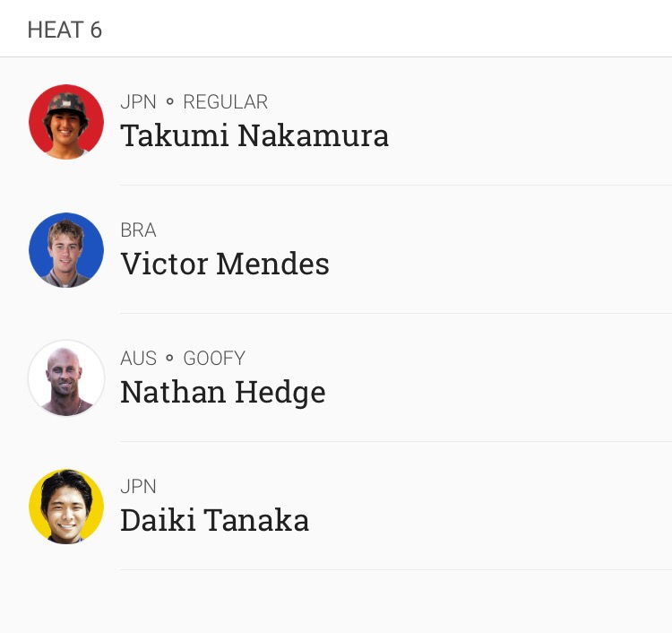Click the dot separator between AUS and GOOFY
Viewport: 672px width, 633px height.
pos(169,358)
